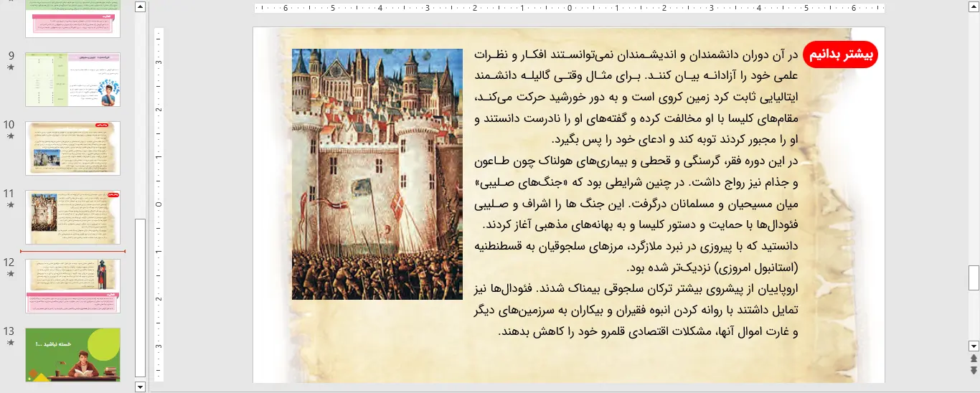Image resolution: width=980 pixels, height=393 pixels.
Task: Click thumbnail pane scroll down arrow
Action: [141, 387]
